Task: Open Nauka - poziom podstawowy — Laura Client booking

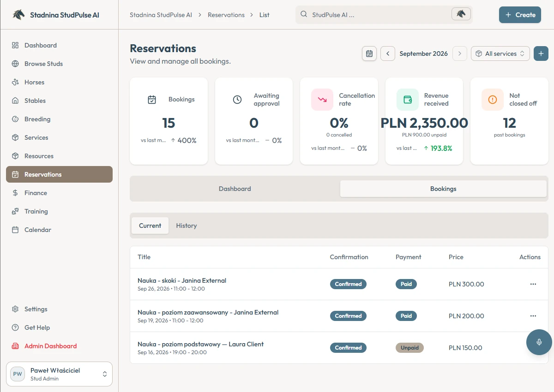Action: tap(201, 344)
